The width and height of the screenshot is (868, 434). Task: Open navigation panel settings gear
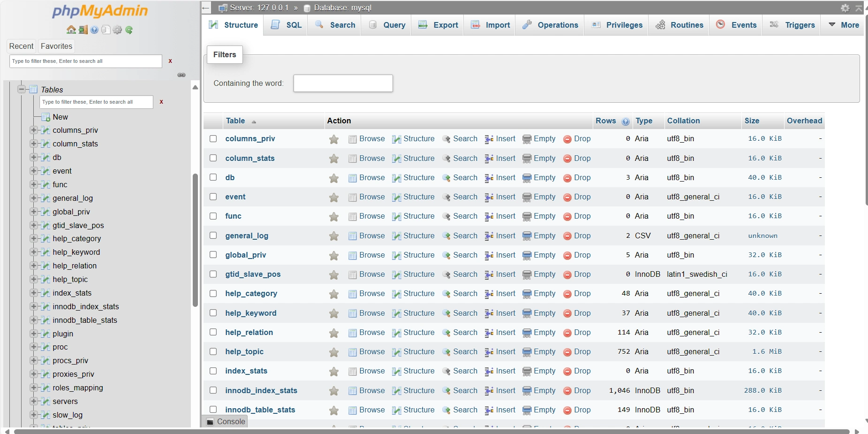pyautogui.click(x=117, y=30)
